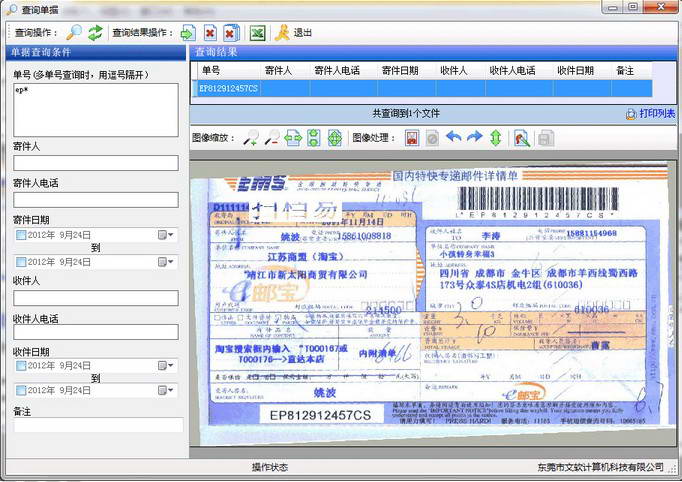
Task: Click the greyed-out save disk icon
Action: pyautogui.click(x=546, y=138)
